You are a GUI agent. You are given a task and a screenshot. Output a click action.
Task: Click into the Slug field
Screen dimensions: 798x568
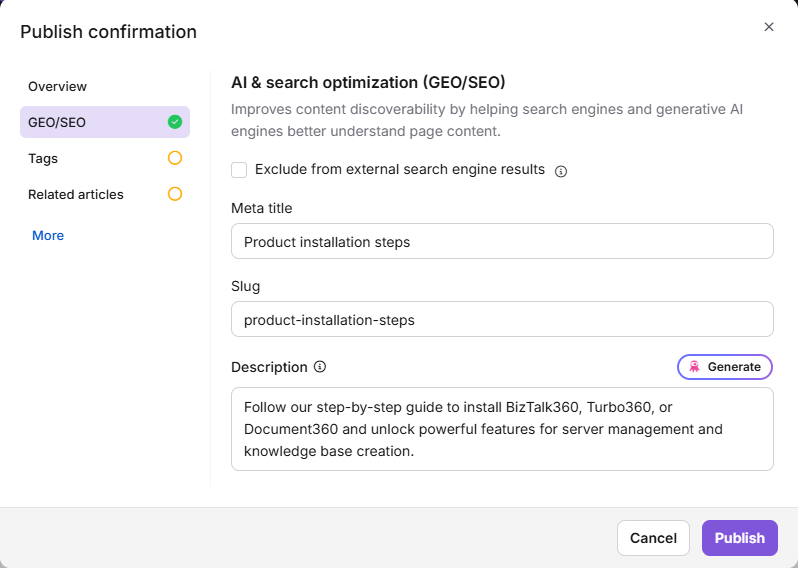pos(502,319)
